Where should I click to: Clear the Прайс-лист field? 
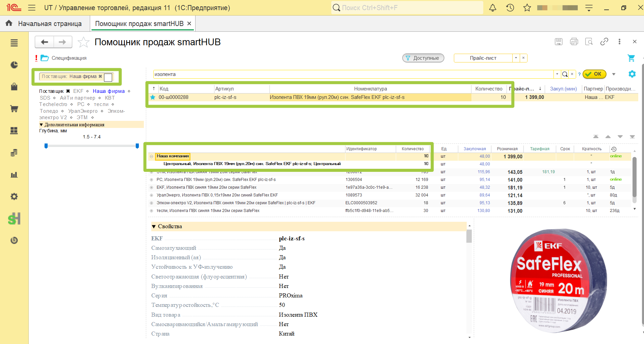tap(523, 58)
